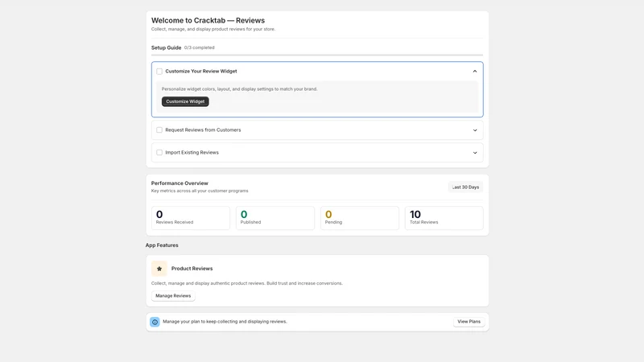644x362 pixels.
Task: Click the 'Manage your plan to keep collecting' message
Action: [x=225, y=322]
